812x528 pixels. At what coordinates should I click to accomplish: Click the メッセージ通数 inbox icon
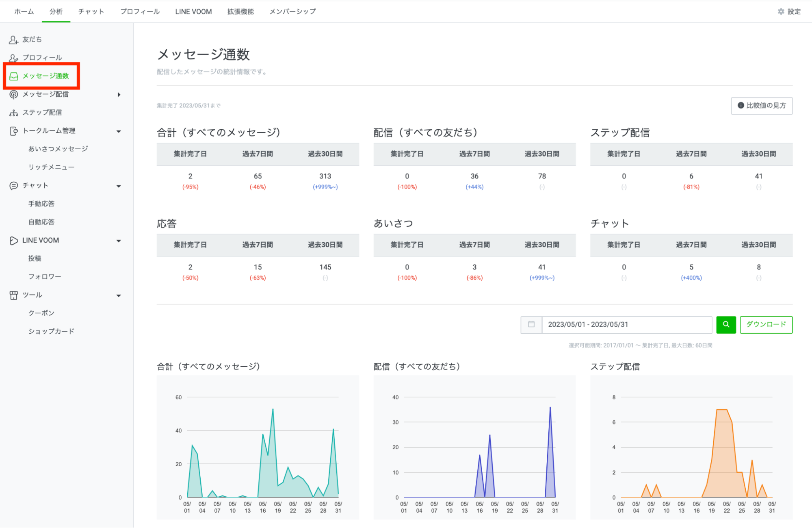point(13,76)
